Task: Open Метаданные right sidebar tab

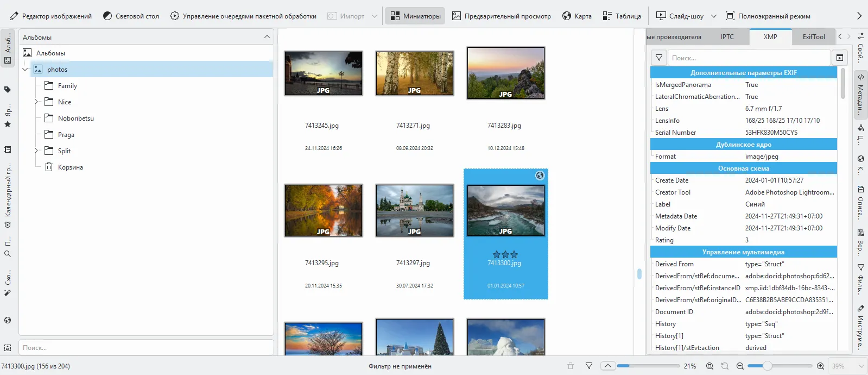Action: pos(860,94)
